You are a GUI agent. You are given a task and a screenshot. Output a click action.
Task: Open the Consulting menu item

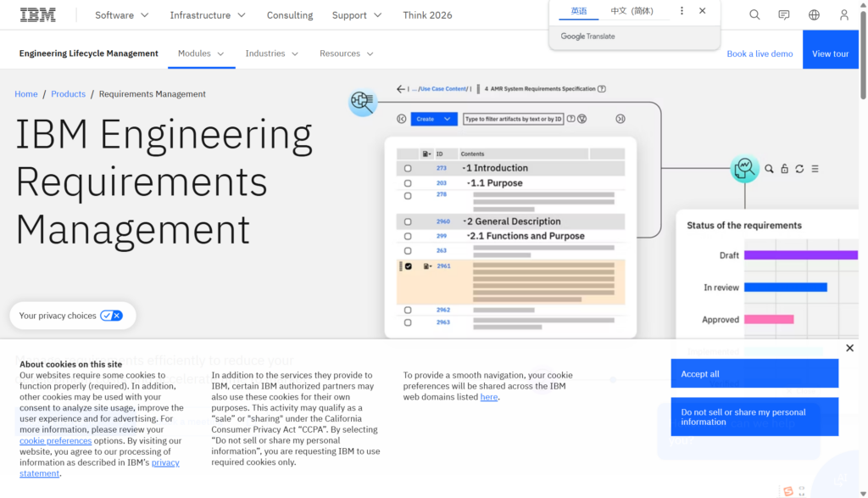pos(289,15)
